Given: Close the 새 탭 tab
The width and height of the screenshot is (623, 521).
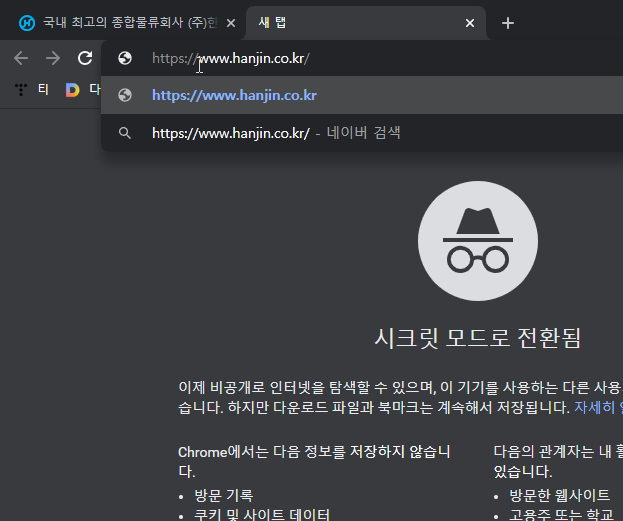Looking at the screenshot, I should [x=470, y=23].
